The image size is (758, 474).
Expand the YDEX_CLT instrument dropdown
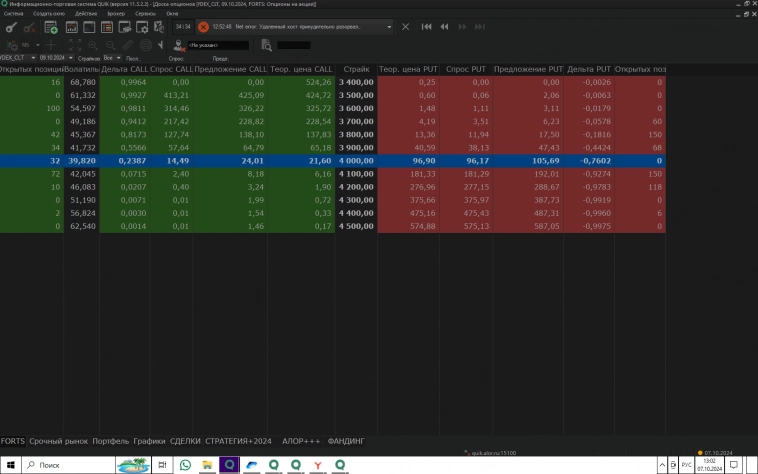point(32,58)
